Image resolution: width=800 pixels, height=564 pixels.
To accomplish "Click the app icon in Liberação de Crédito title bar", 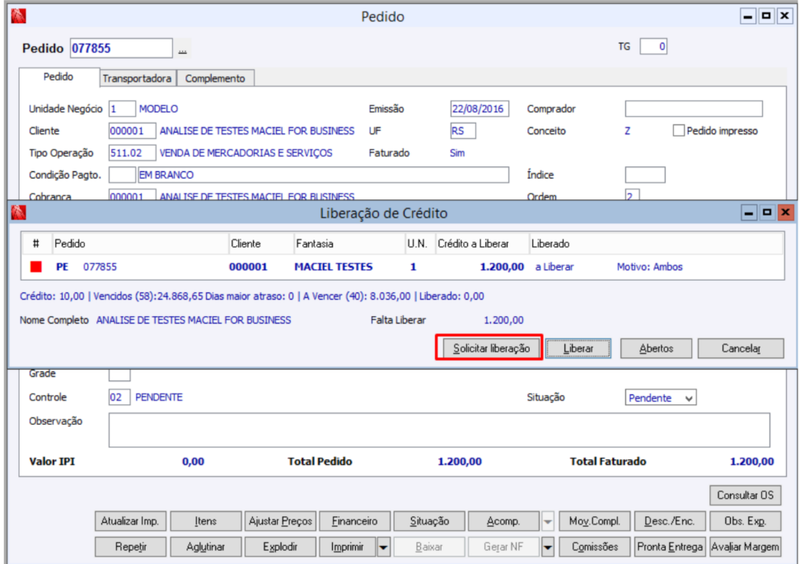I will [x=18, y=212].
